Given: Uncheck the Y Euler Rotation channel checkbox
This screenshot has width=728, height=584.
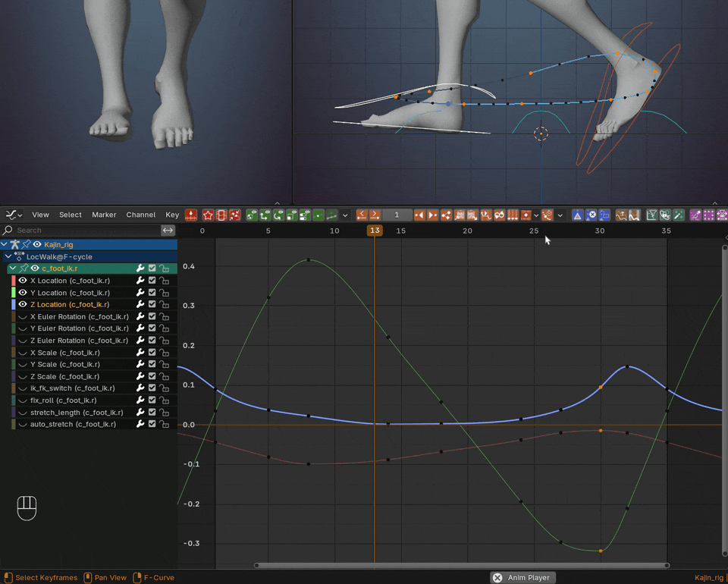Looking at the screenshot, I should coord(152,328).
